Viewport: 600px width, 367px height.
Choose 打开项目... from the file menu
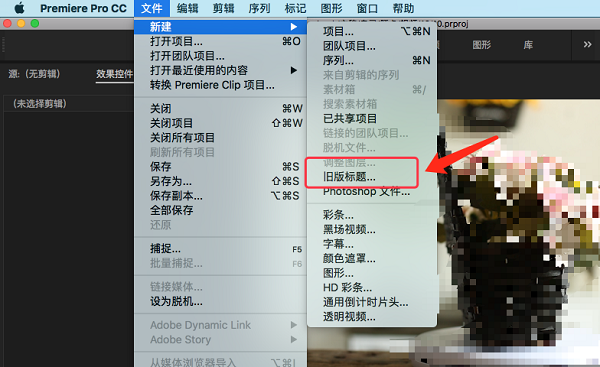tap(220, 41)
